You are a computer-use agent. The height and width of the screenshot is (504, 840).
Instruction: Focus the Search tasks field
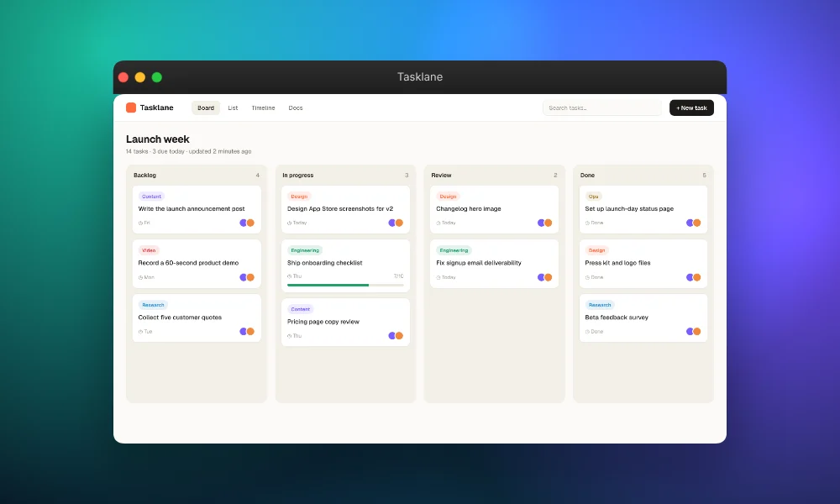602,108
